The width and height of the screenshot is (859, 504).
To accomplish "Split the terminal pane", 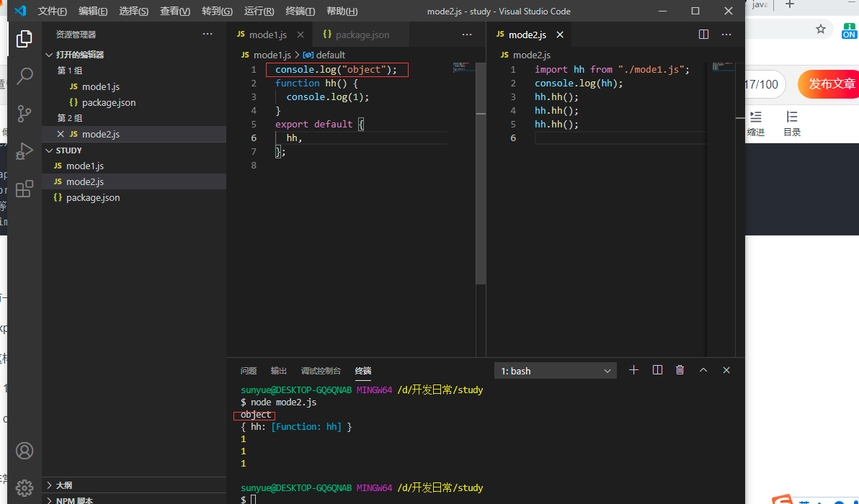I will [657, 370].
